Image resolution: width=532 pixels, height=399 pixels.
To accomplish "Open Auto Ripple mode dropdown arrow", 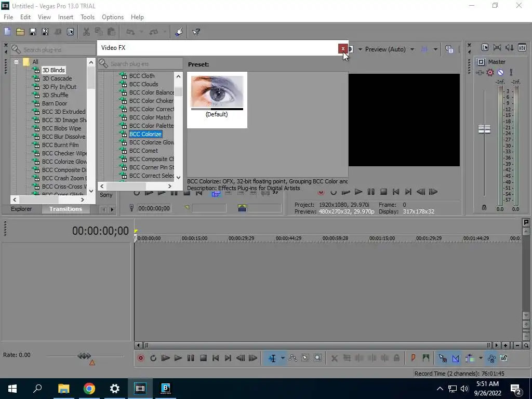I will 481,358.
